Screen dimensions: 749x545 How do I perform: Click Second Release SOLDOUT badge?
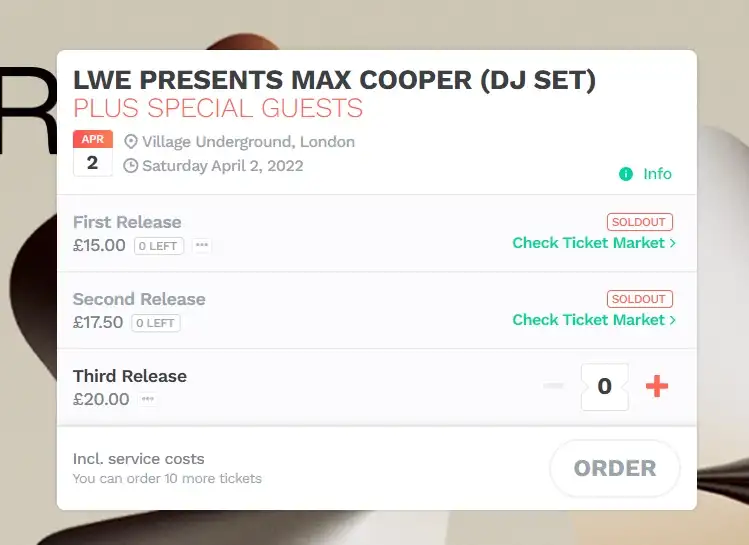(639, 299)
